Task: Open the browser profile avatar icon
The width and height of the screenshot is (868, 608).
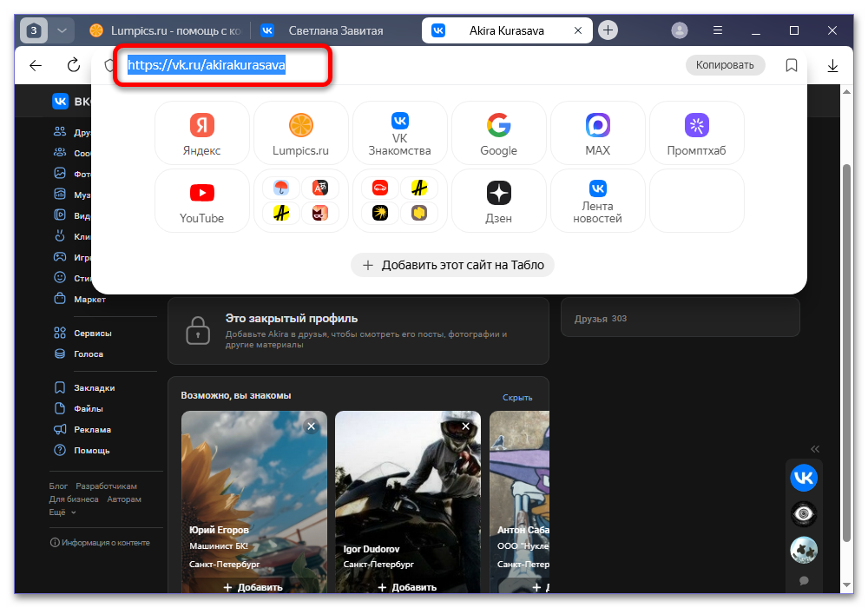Action: 680,30
